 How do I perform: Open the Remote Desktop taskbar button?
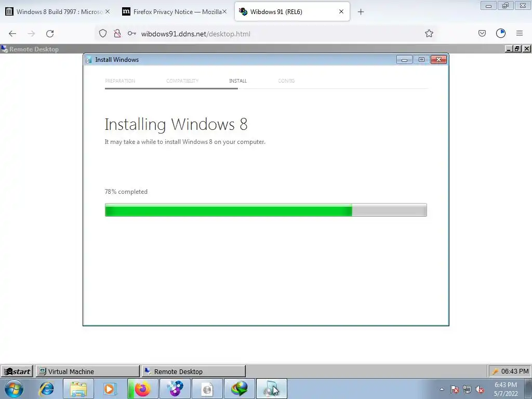click(x=193, y=371)
